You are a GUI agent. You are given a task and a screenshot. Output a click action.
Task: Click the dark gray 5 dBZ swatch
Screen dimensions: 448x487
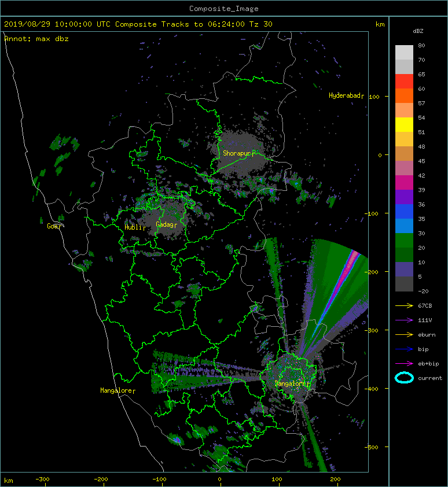[404, 283]
